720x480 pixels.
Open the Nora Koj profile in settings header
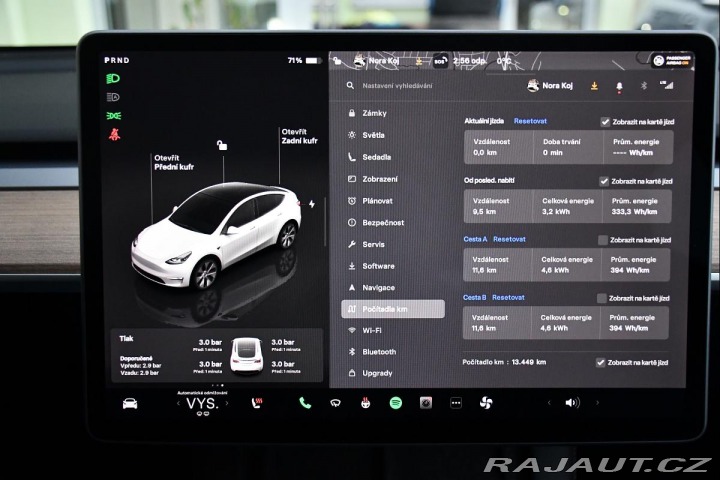point(550,85)
